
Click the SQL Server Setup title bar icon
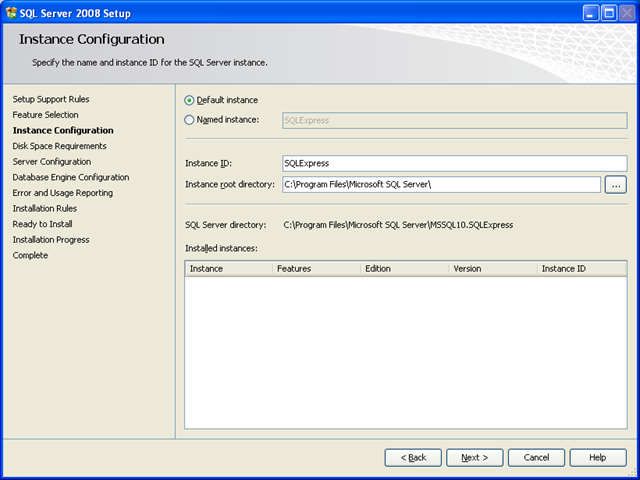[11, 13]
